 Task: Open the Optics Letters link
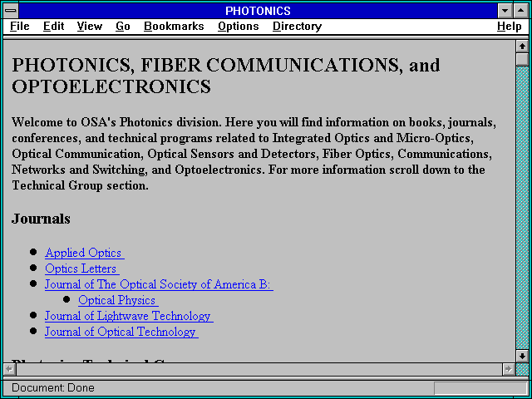pos(82,268)
